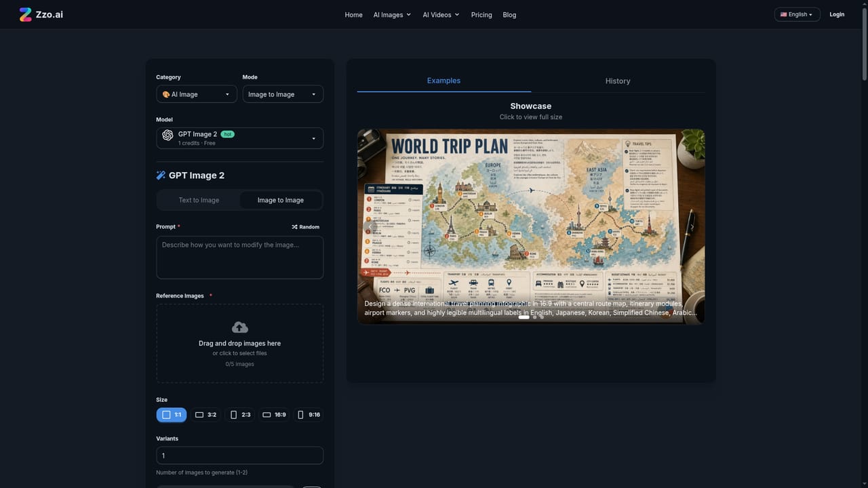Go to the Home page
Image resolution: width=868 pixels, height=488 pixels.
tap(353, 15)
